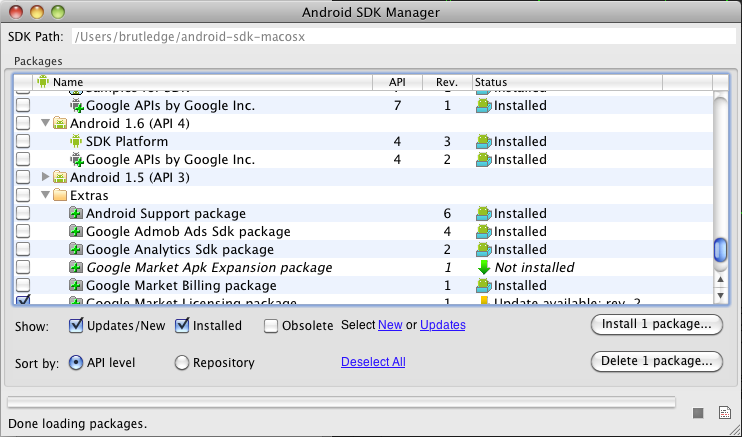Toggle the Installed show checkbox
Screen dimensions: 742x437
click(x=182, y=326)
